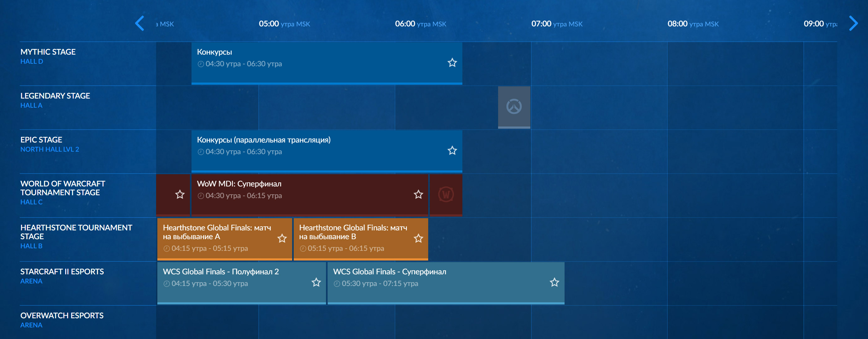Open WCS Global Finals - Полуфинал 2 details

pos(242,283)
